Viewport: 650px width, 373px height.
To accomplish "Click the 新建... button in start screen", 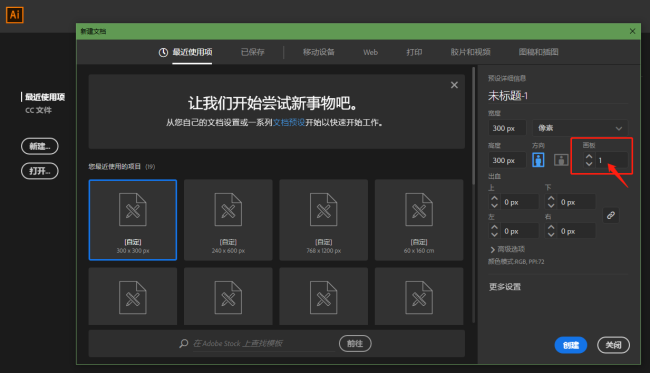I will (x=40, y=146).
